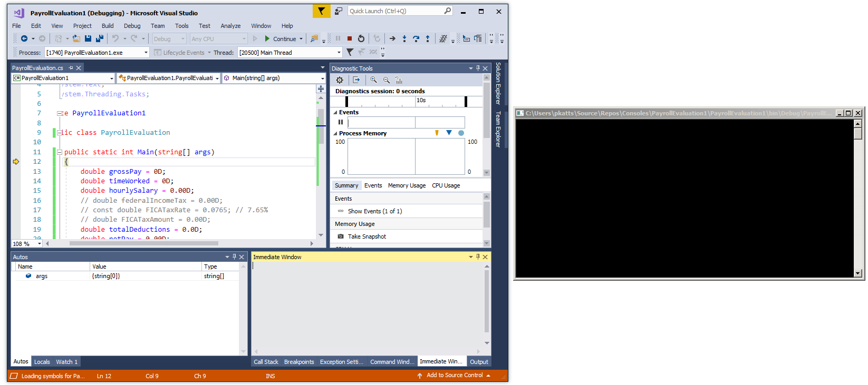Toggle pin on PayrollEvaluation.cs tab
Image resolution: width=868 pixels, height=385 pixels.
pos(71,68)
